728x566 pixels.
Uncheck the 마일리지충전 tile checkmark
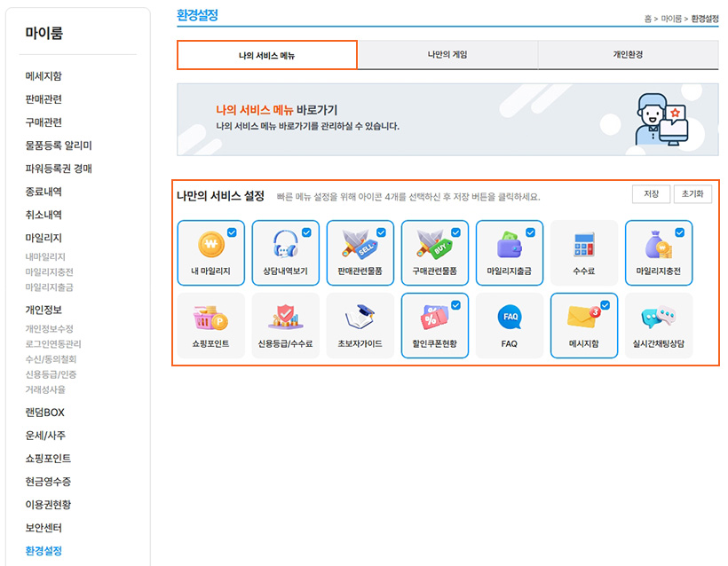coord(679,232)
